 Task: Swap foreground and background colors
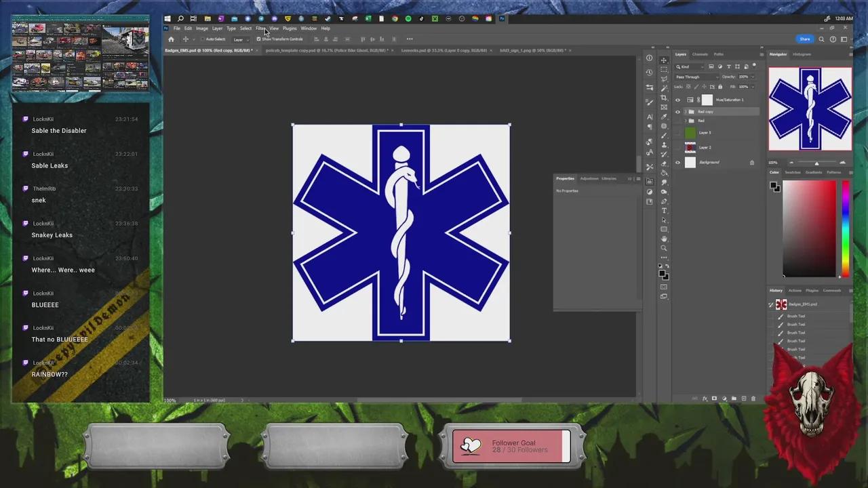click(x=667, y=266)
